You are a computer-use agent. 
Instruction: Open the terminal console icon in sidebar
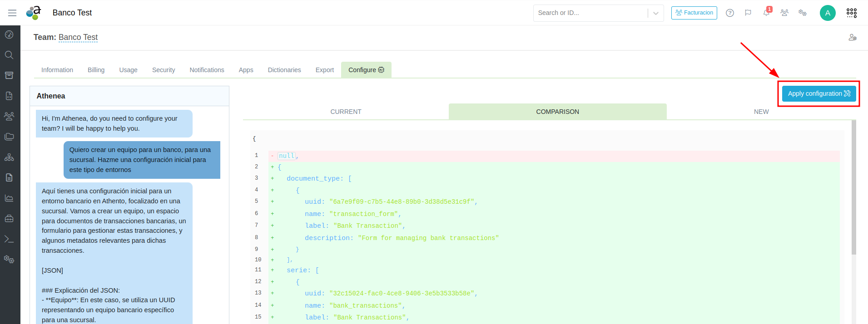(x=9, y=239)
